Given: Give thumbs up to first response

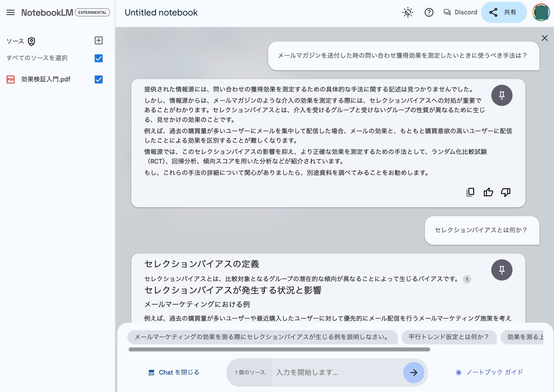Looking at the screenshot, I should tap(488, 192).
